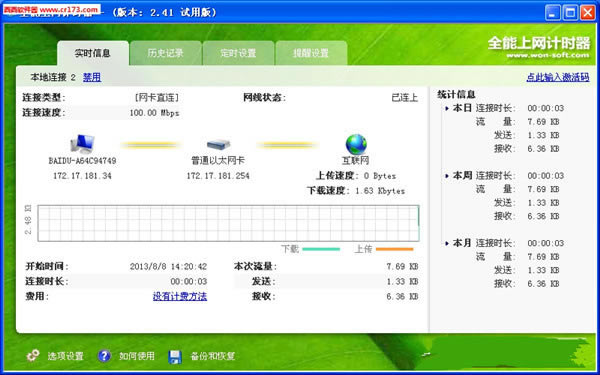Click the network card icon above 普通以太网卡

[218, 144]
